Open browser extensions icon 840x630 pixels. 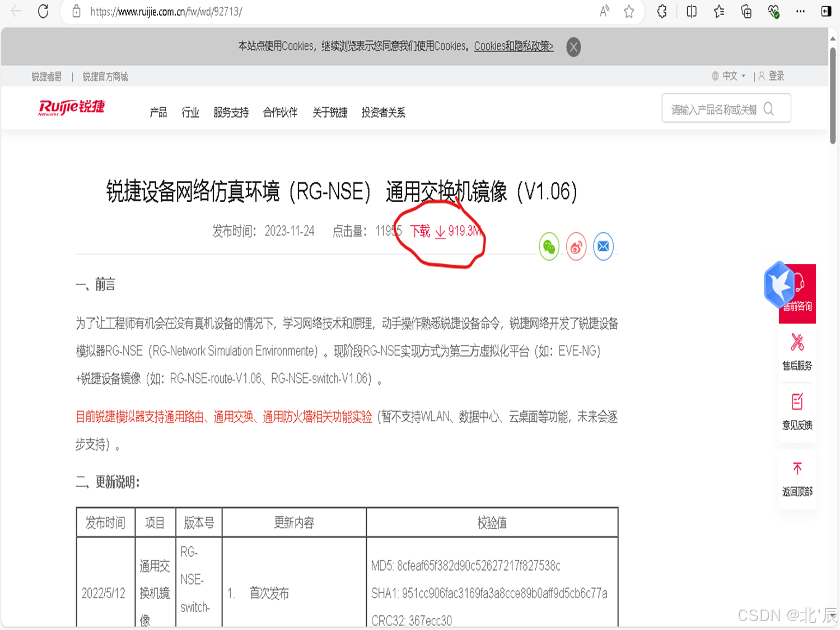662,11
